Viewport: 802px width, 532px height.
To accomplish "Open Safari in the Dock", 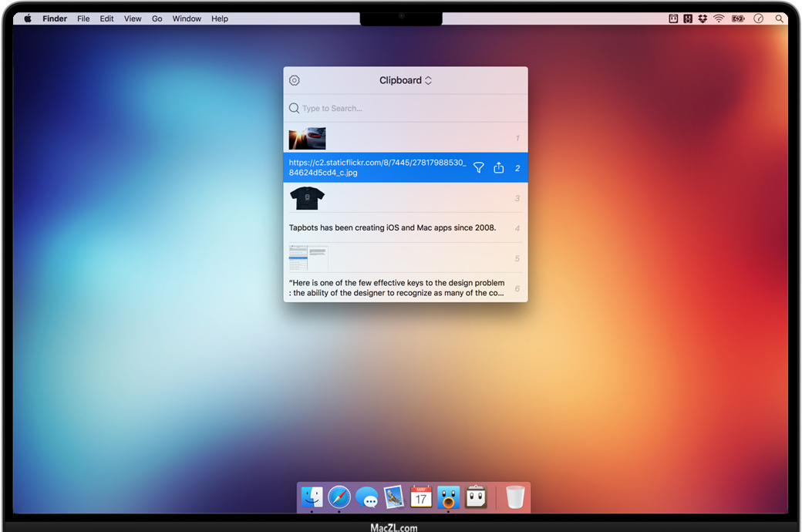I will tap(339, 497).
